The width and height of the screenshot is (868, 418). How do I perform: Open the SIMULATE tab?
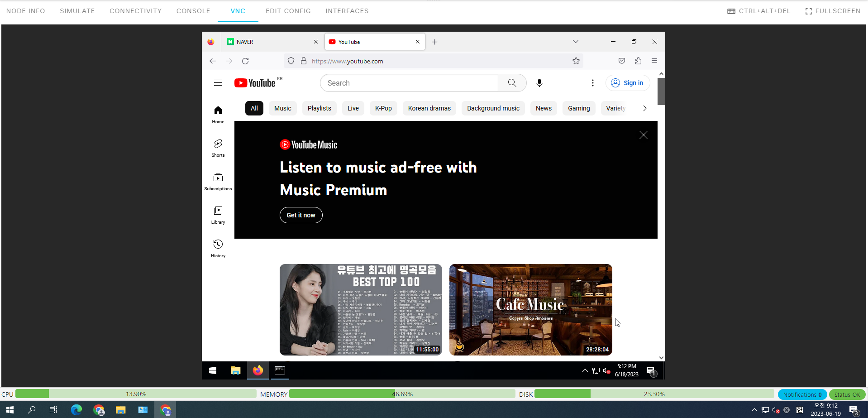[x=77, y=11]
